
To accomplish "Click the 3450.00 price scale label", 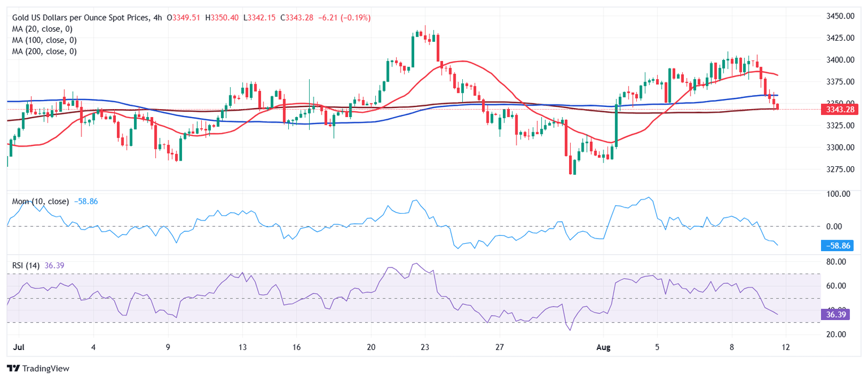I will pyautogui.click(x=837, y=16).
